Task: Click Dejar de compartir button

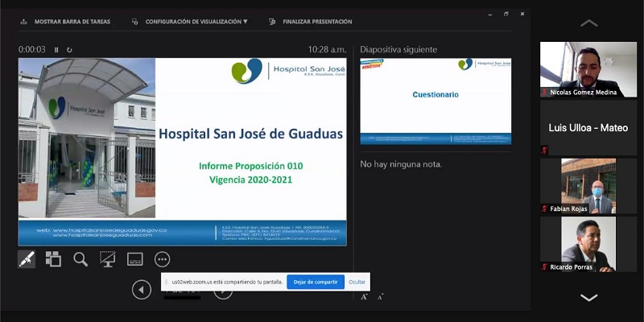Action: pyautogui.click(x=316, y=283)
